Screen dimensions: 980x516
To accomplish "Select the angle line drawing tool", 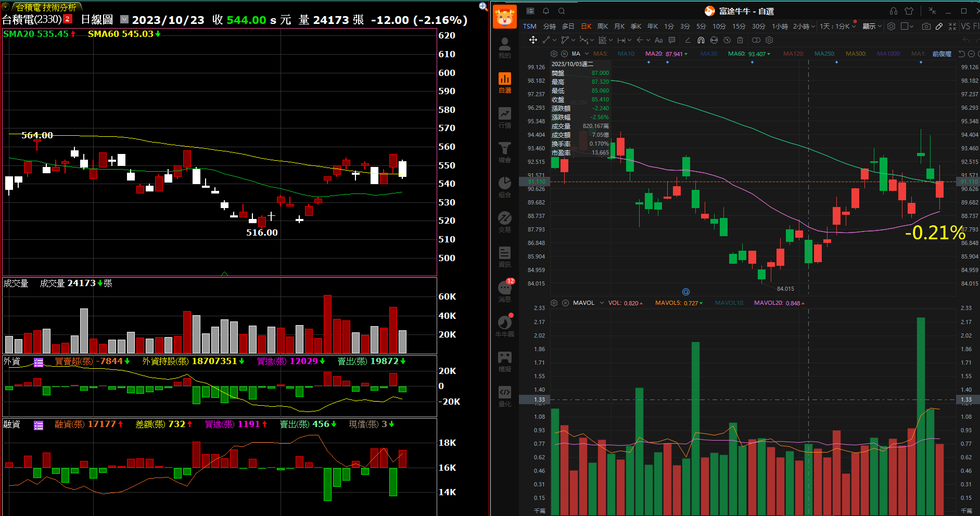I will tap(688, 40).
